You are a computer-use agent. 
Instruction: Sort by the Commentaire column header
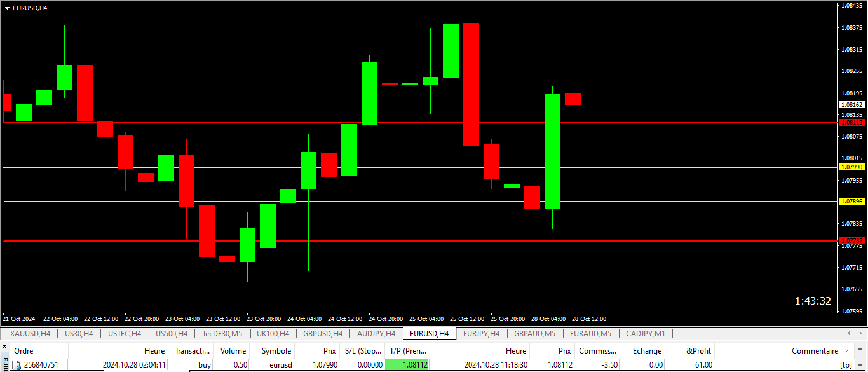(x=785, y=351)
